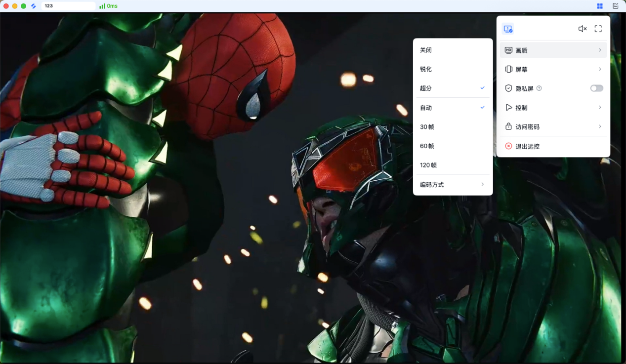
Task: Click the question mark help icon after 隐私屏
Action: 539,88
